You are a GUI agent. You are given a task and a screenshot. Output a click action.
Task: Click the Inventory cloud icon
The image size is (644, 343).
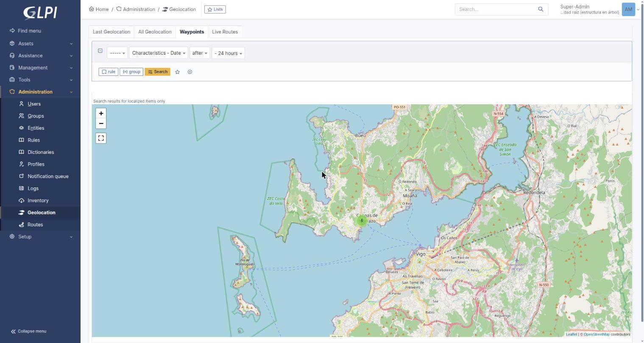[x=21, y=201]
